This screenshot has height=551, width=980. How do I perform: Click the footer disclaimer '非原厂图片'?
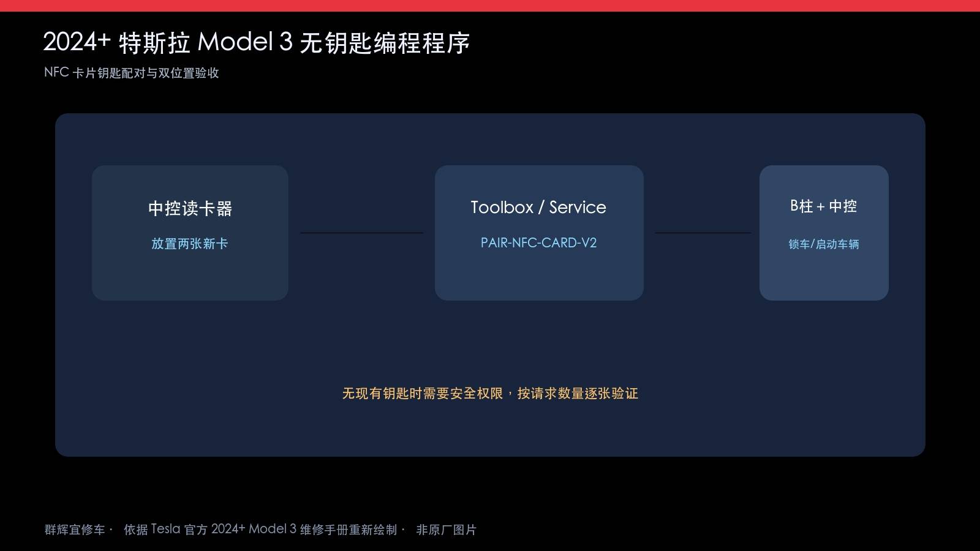(446, 530)
